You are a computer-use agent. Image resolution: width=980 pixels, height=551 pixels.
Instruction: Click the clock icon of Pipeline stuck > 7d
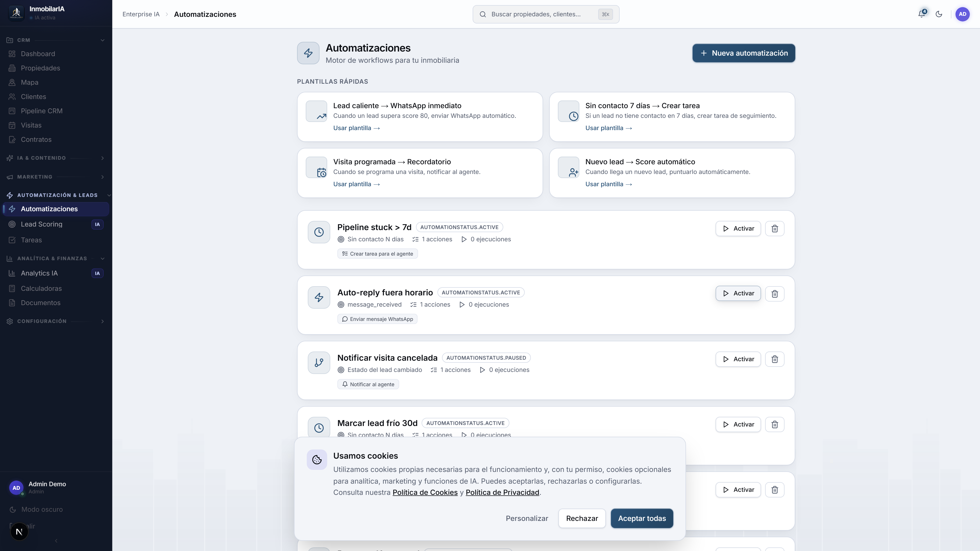pyautogui.click(x=319, y=232)
